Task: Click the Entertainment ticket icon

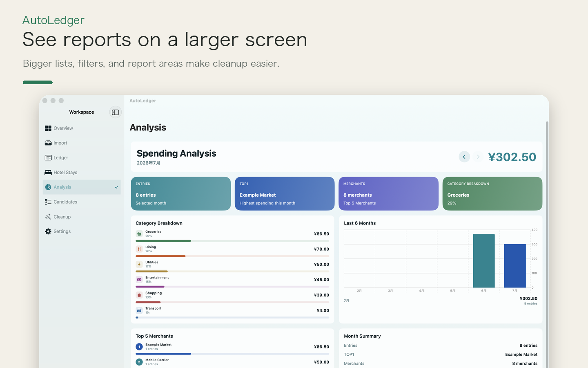Action: coord(139,280)
